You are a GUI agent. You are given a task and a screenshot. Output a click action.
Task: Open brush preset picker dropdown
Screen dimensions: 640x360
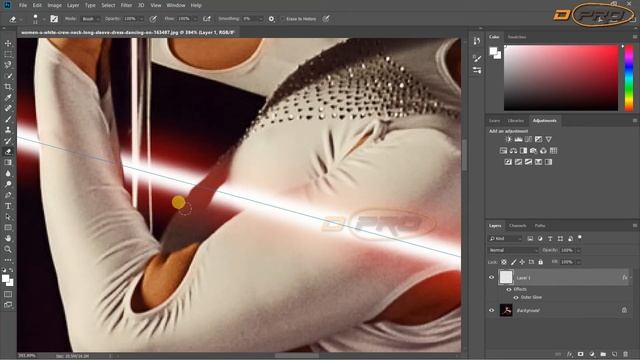44,19
